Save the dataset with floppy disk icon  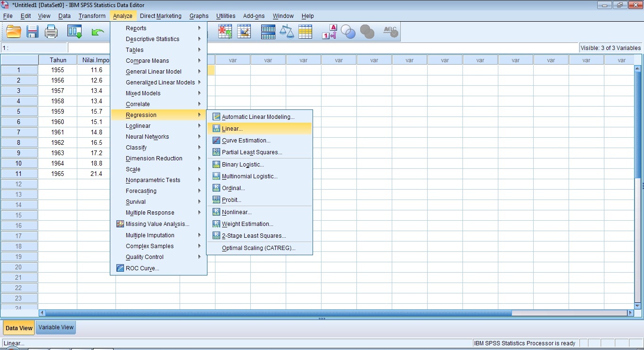[33, 32]
